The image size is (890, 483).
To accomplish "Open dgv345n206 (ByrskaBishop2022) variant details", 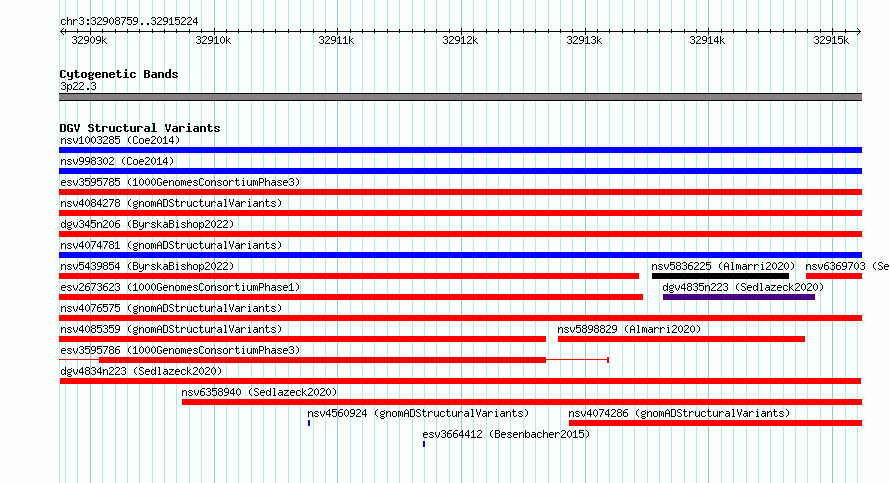I will point(147,224).
